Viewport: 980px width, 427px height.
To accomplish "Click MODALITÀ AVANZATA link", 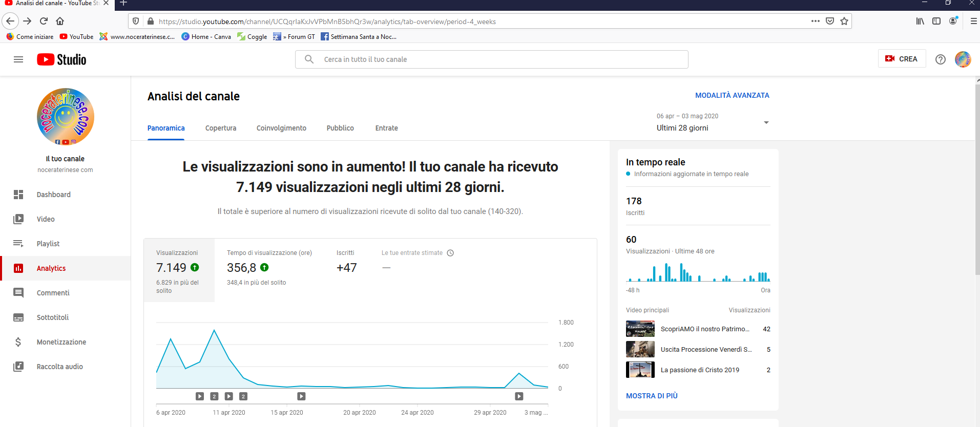I will click(732, 95).
